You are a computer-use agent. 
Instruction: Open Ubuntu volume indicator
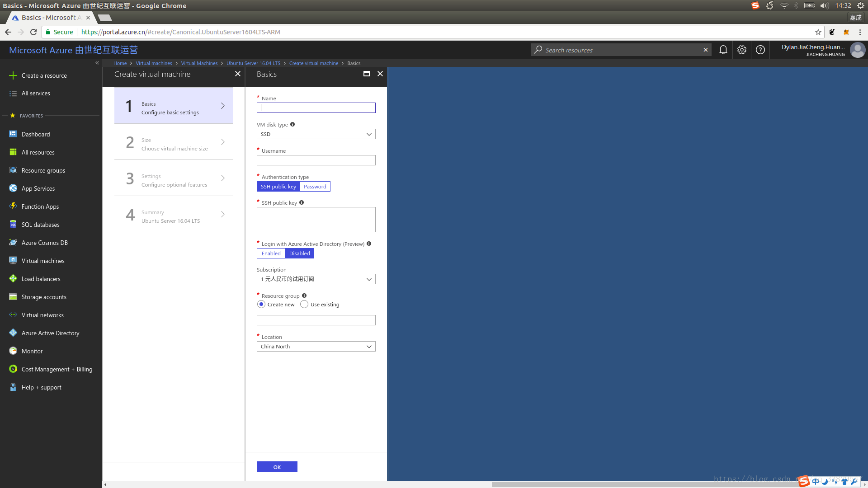pyautogui.click(x=825, y=5)
